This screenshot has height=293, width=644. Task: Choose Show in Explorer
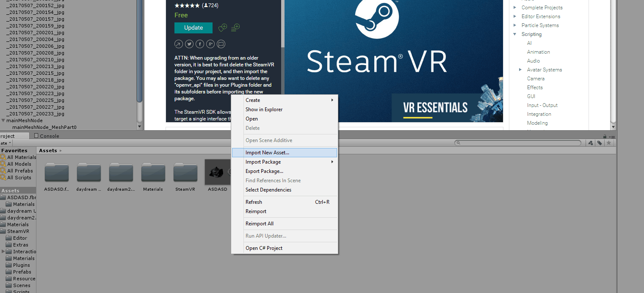coord(285,110)
